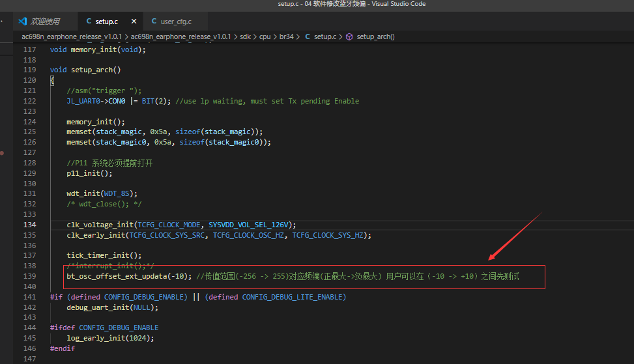Click on TCFG_CLOCK_MODE argument
Viewport: 634px width, 364px height.
[169, 225]
